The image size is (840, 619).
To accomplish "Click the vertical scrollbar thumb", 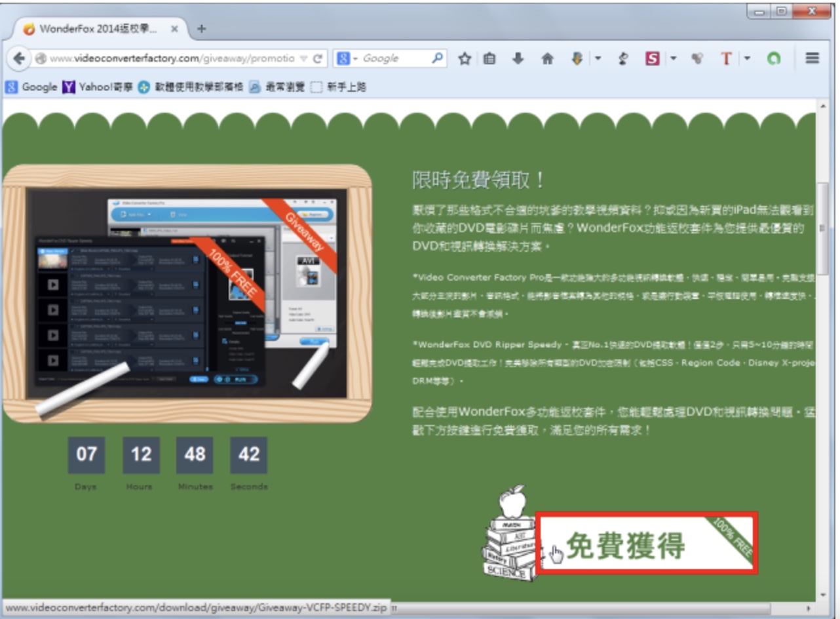I will (823, 229).
